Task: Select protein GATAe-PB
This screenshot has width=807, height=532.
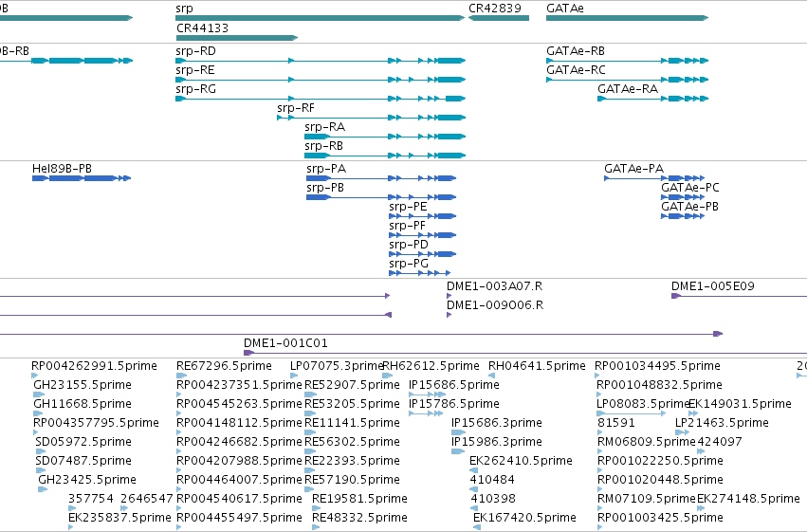Action: [x=683, y=216]
